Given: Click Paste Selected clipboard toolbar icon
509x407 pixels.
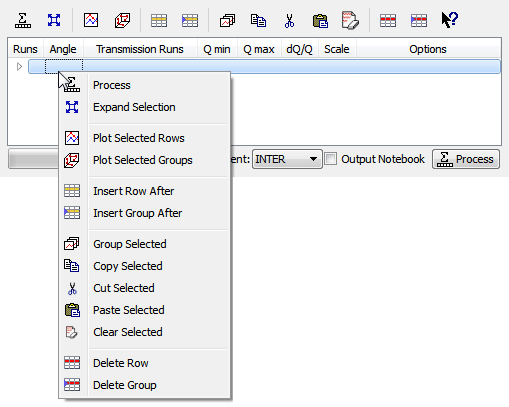Looking at the screenshot, I should tap(320, 20).
